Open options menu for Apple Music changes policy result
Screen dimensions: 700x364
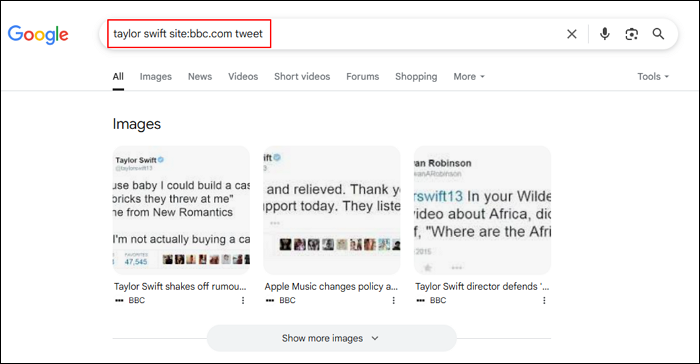coord(393,301)
